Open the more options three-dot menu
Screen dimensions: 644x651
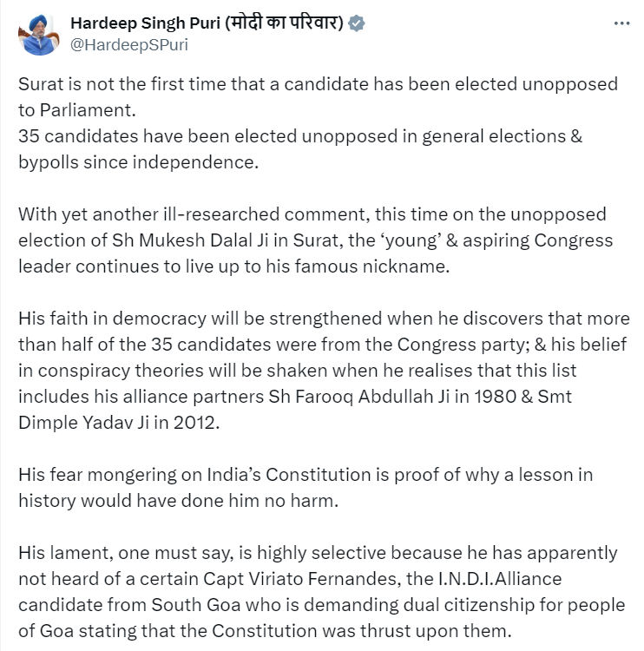pos(621,23)
